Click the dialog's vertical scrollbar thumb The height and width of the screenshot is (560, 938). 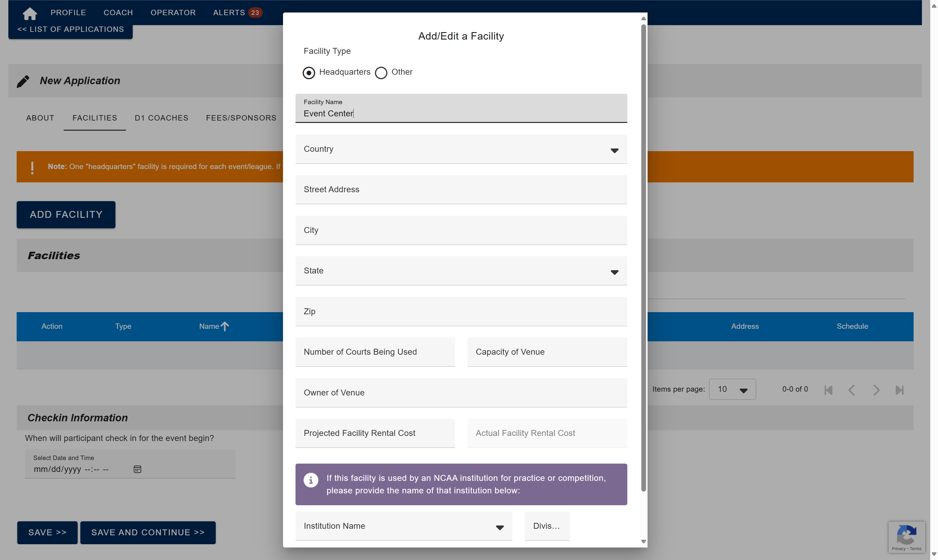coord(644,259)
